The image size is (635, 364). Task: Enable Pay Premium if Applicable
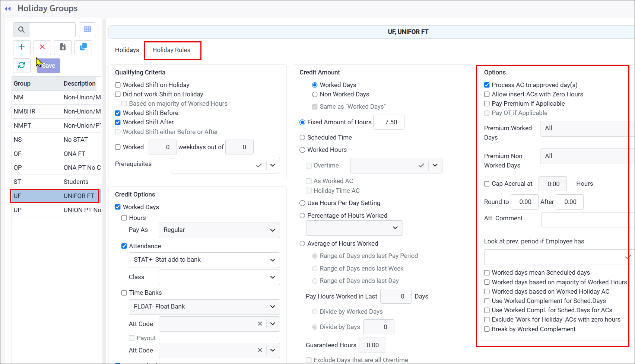pyautogui.click(x=487, y=103)
